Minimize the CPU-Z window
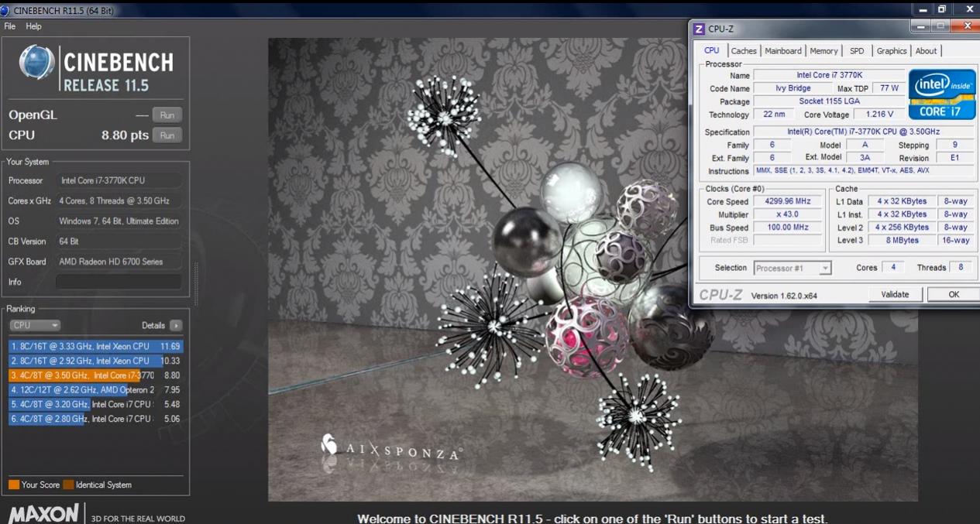 920,28
